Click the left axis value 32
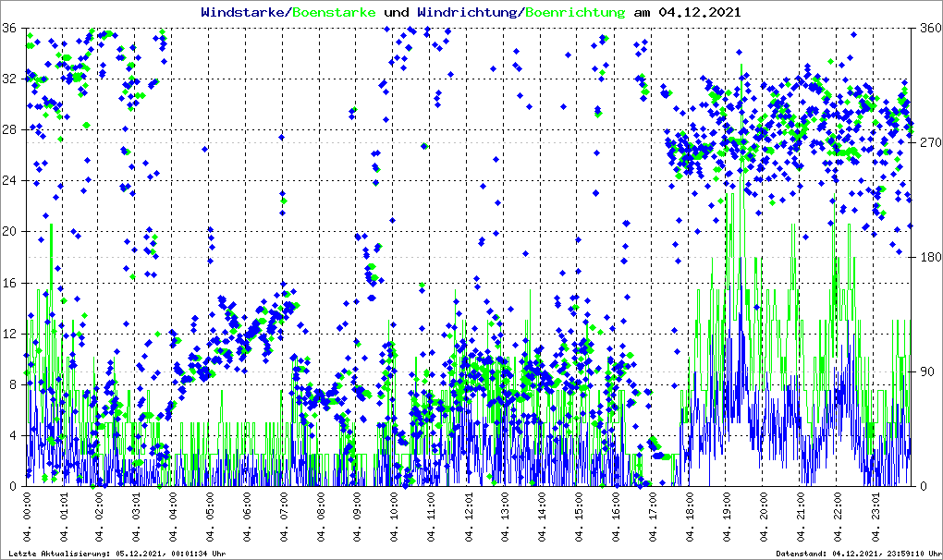 click(x=9, y=79)
